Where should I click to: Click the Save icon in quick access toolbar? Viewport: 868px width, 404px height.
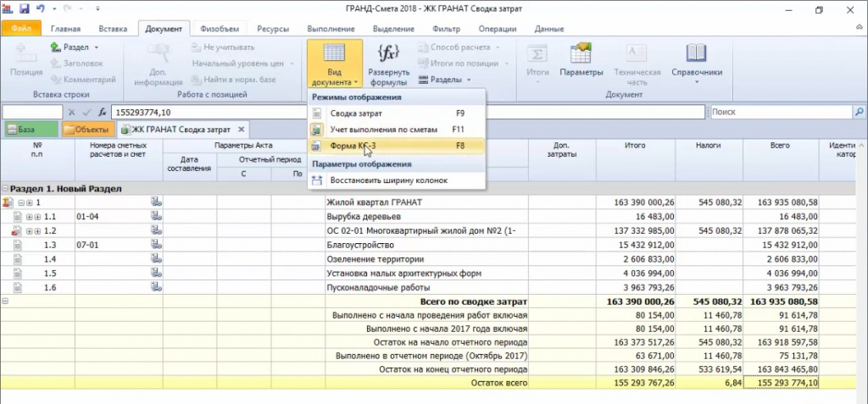(x=24, y=8)
